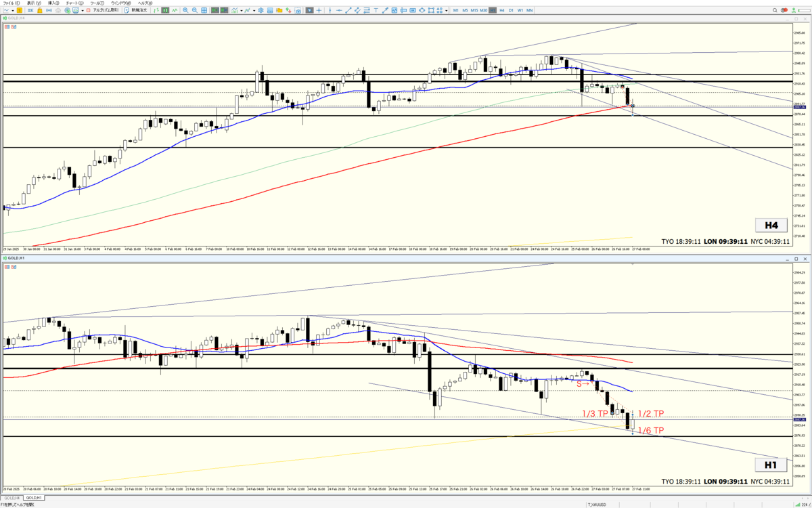Click the globe web terminal icon
The height and width of the screenshot is (508, 812).
tap(67, 10)
